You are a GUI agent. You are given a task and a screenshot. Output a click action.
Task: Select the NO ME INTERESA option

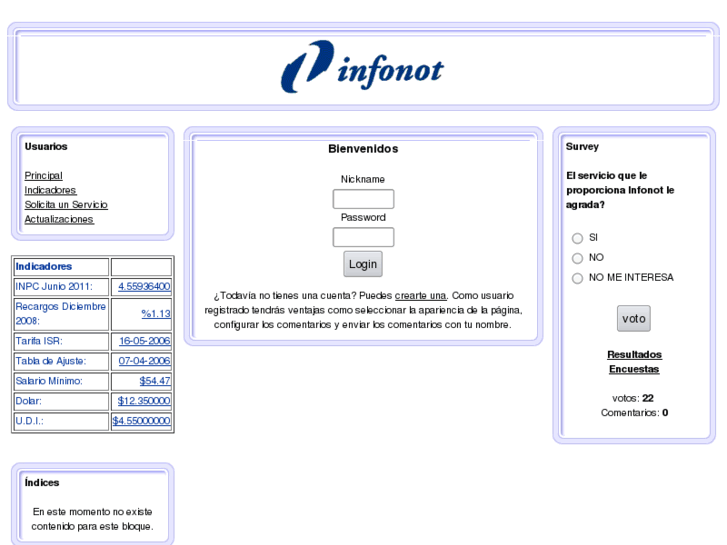tap(577, 278)
